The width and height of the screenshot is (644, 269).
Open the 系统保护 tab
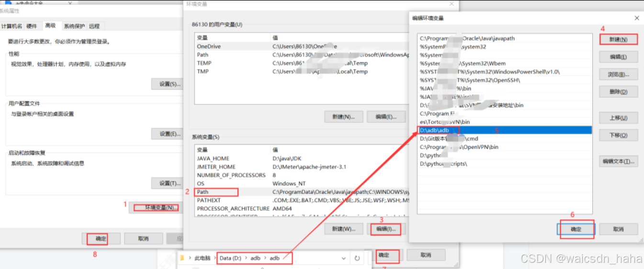[x=74, y=26]
